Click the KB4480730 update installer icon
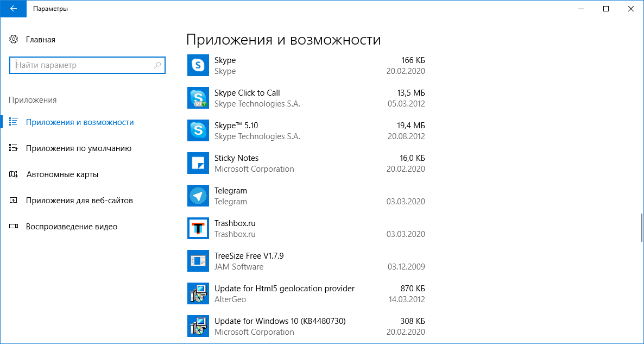 click(x=198, y=326)
